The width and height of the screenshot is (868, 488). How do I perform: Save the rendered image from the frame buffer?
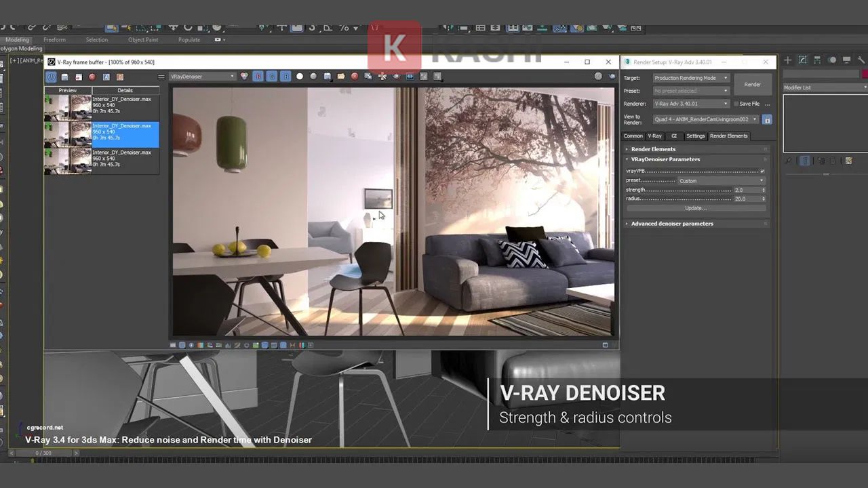point(328,76)
